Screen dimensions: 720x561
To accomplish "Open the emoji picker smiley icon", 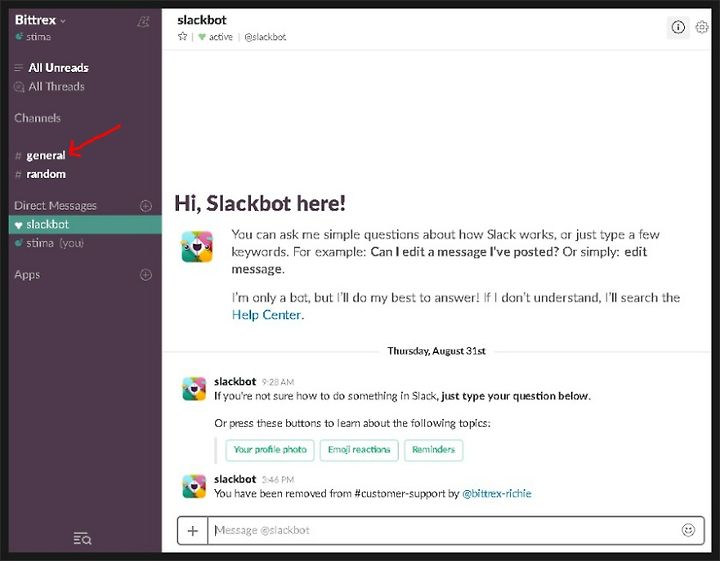I will 688,531.
